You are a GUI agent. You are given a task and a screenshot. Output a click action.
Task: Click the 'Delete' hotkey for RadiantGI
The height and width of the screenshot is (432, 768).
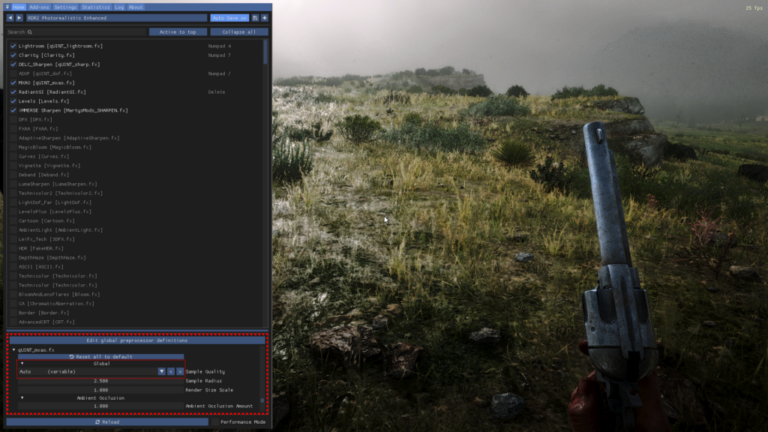216,92
